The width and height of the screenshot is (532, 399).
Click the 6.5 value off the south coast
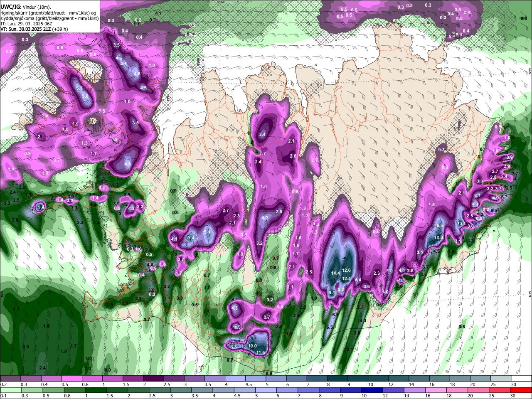tap(330, 327)
